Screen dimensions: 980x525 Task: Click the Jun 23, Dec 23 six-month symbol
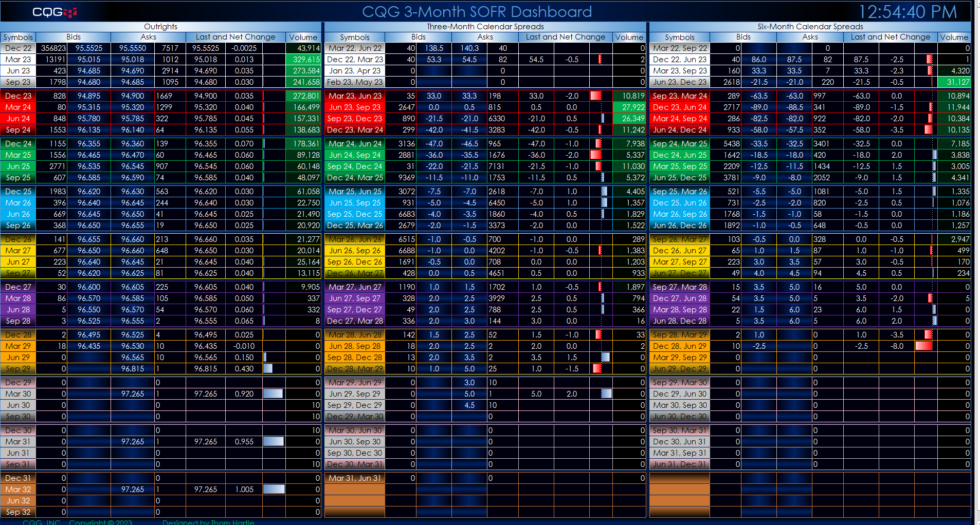[x=680, y=82]
